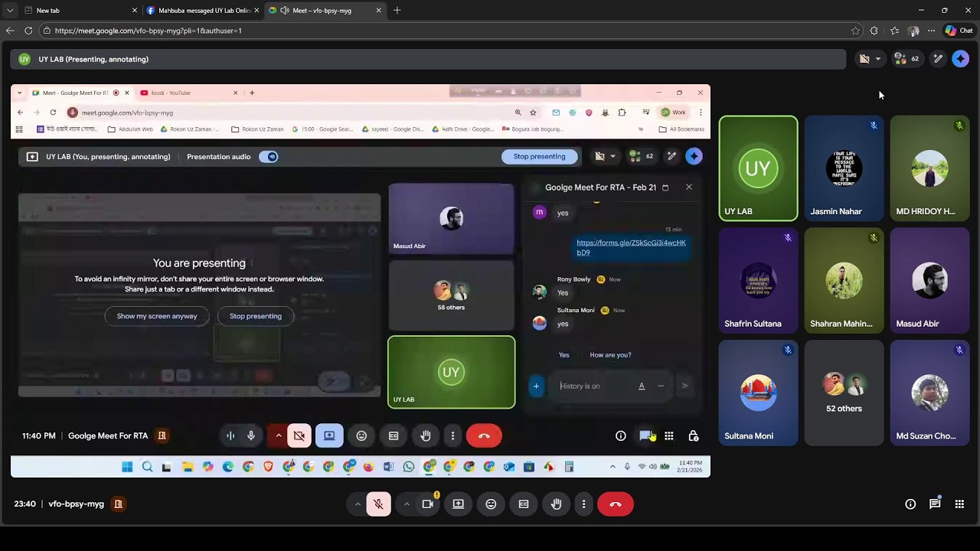The width and height of the screenshot is (980, 551).
Task: Click outlined Stop presenting under You are presenting
Action: coord(256,316)
